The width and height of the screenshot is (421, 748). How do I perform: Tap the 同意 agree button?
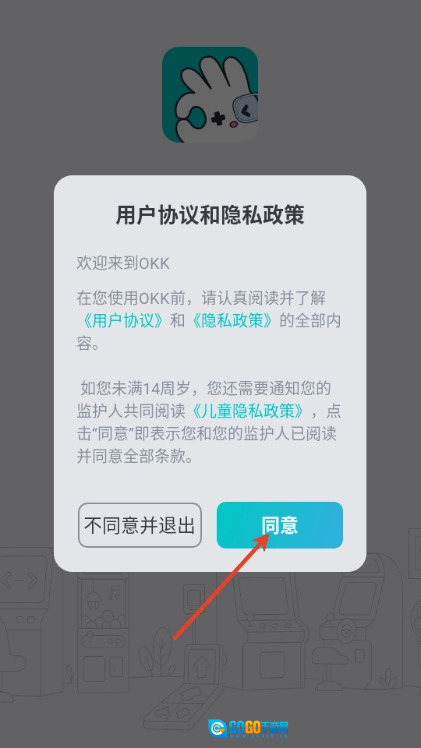[280, 525]
